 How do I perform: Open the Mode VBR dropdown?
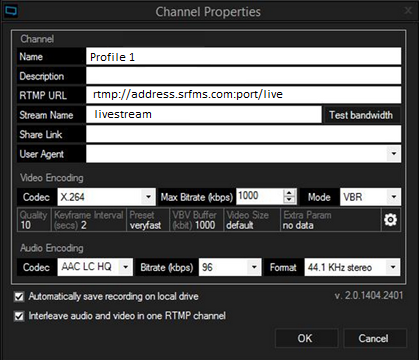(x=394, y=197)
